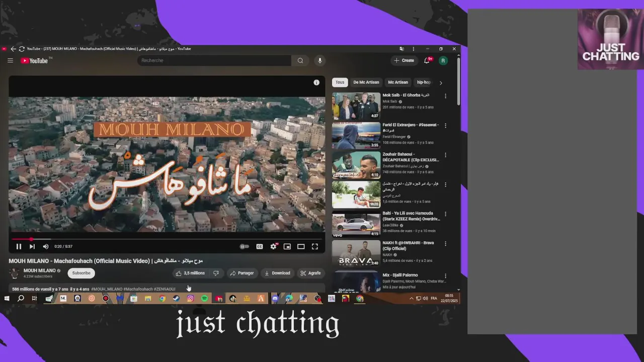Select the Mc Artisan chip

tap(398, 82)
